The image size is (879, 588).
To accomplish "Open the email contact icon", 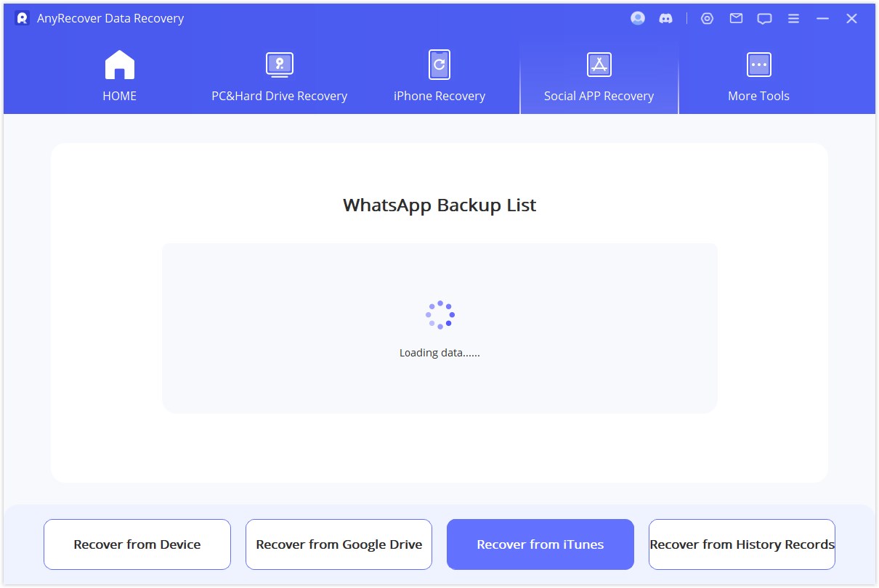I will pyautogui.click(x=736, y=18).
